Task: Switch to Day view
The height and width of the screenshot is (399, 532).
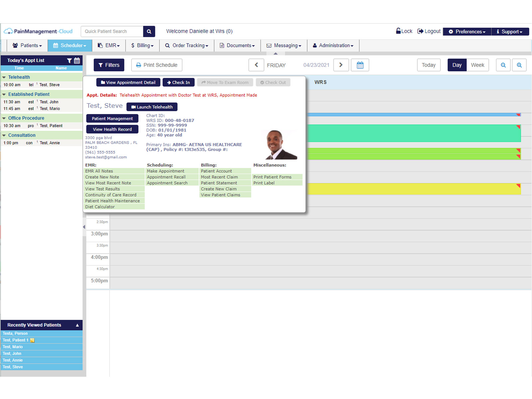Action: point(457,65)
